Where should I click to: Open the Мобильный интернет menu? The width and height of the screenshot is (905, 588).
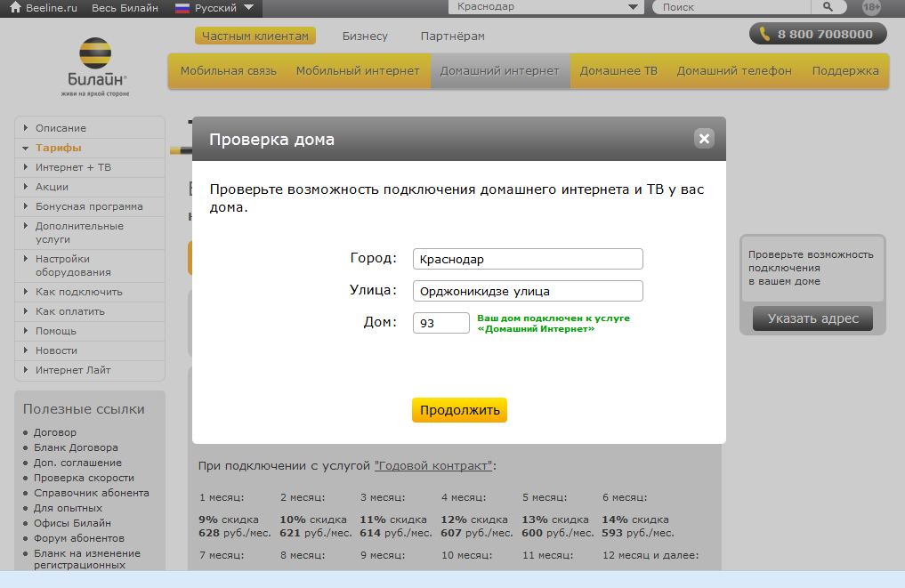(358, 71)
